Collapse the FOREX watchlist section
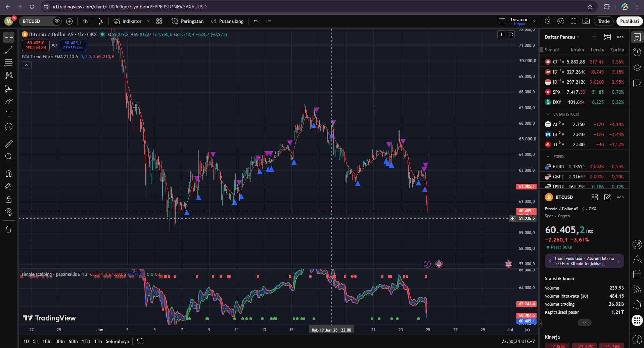The width and height of the screenshot is (644, 348). [x=548, y=157]
